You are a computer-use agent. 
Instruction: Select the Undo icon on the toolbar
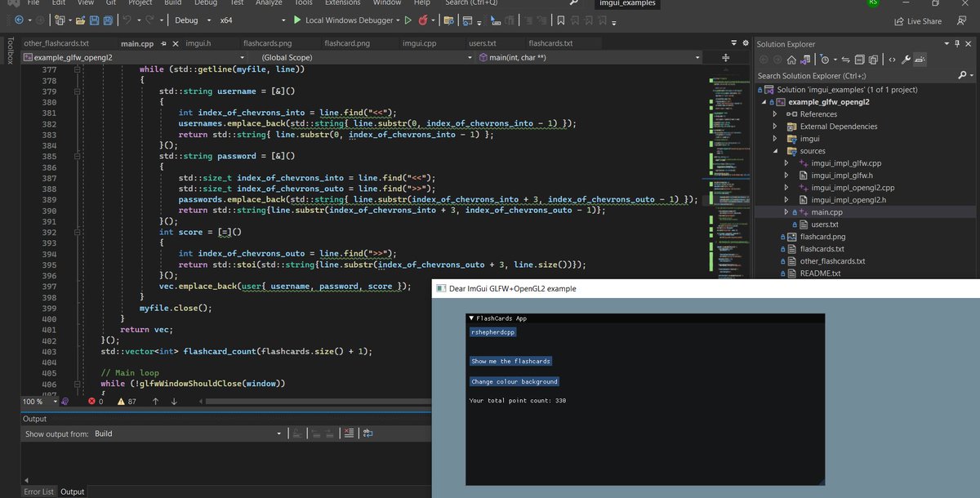[127, 20]
